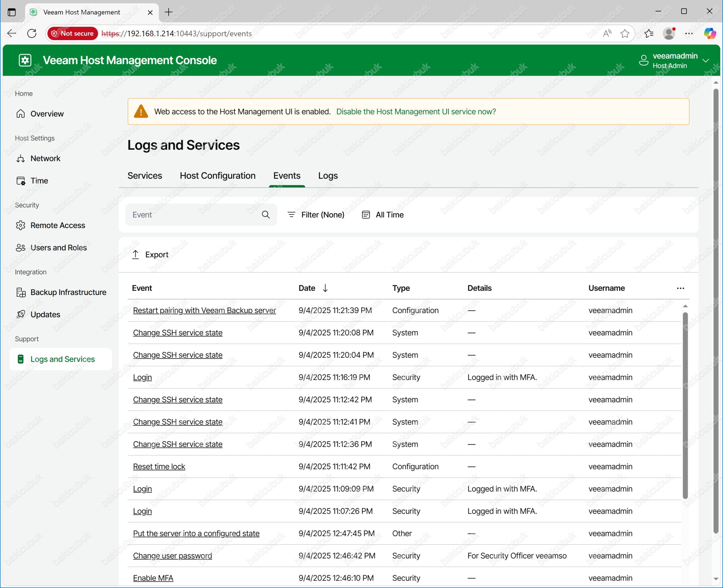
Task: Open the Filter (None) dropdown
Action: [x=315, y=215]
